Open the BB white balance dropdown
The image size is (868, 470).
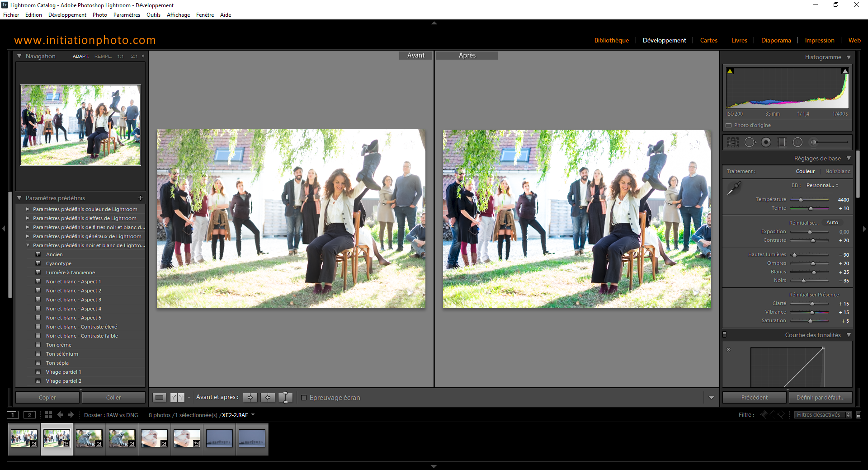tap(822, 185)
